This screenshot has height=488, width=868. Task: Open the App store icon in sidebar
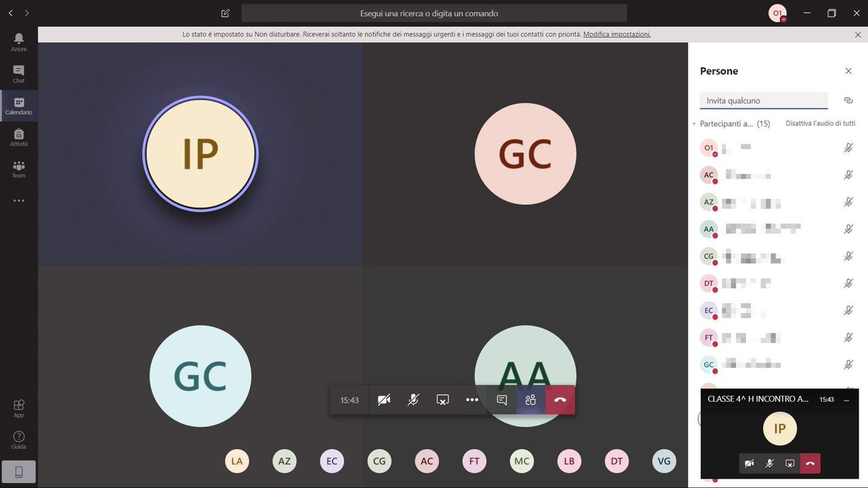pos(19,408)
